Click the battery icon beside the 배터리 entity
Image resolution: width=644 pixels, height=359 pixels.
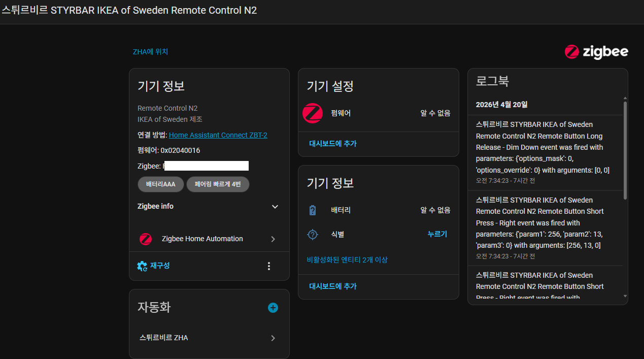pos(312,209)
